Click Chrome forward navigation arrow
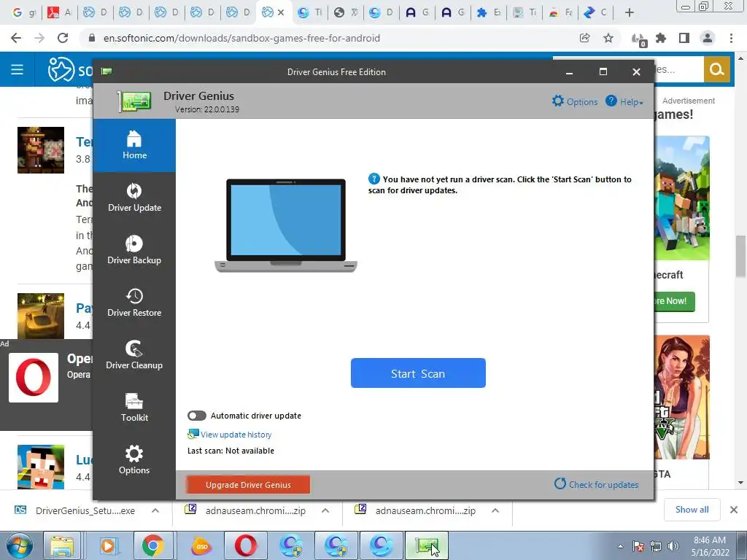The width and height of the screenshot is (747, 560). tap(39, 38)
